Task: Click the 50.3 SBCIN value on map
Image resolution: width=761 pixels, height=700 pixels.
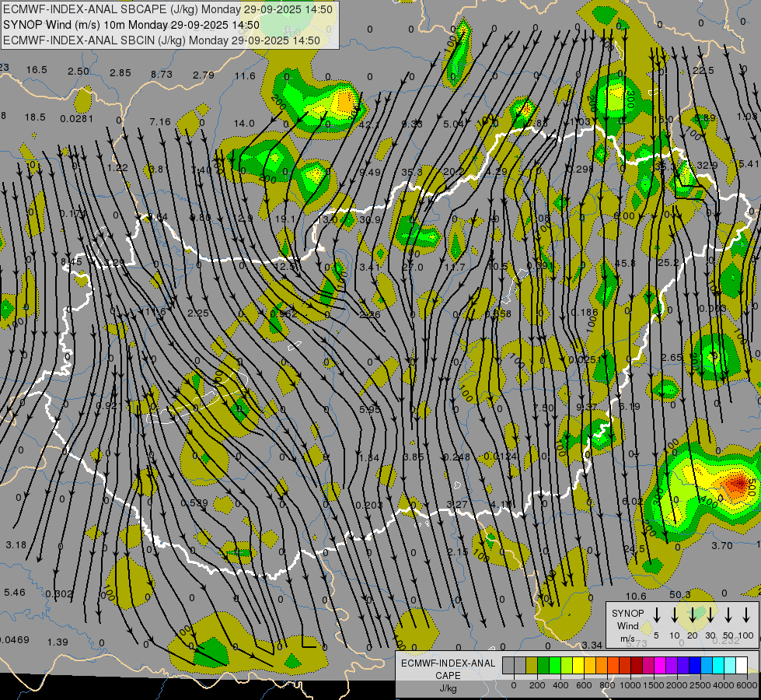Action: 679,595
